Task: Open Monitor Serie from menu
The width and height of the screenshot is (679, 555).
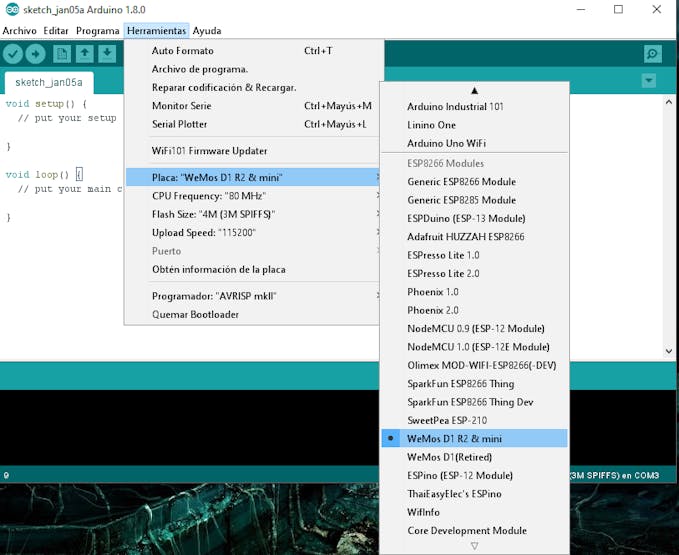Action: [x=253, y=106]
